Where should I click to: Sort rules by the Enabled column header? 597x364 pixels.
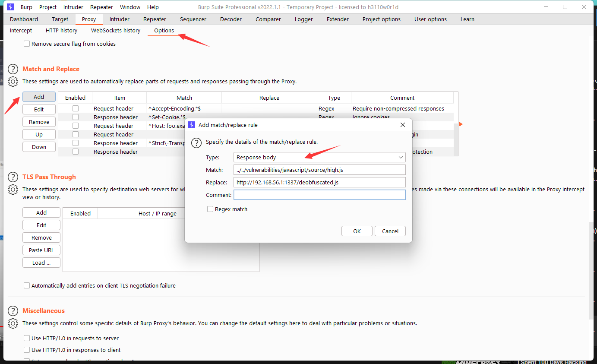pyautogui.click(x=75, y=98)
